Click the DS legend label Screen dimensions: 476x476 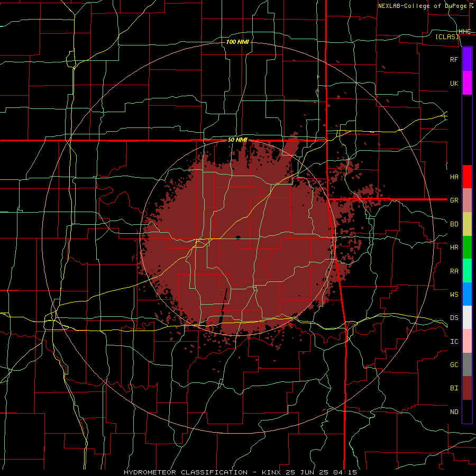(x=454, y=317)
